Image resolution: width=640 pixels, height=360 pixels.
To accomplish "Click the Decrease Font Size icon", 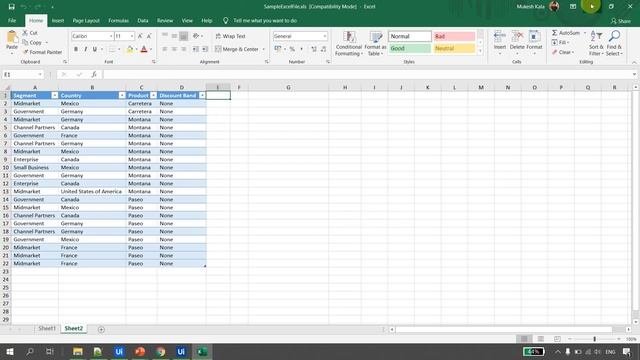I will pyautogui.click(x=149, y=36).
